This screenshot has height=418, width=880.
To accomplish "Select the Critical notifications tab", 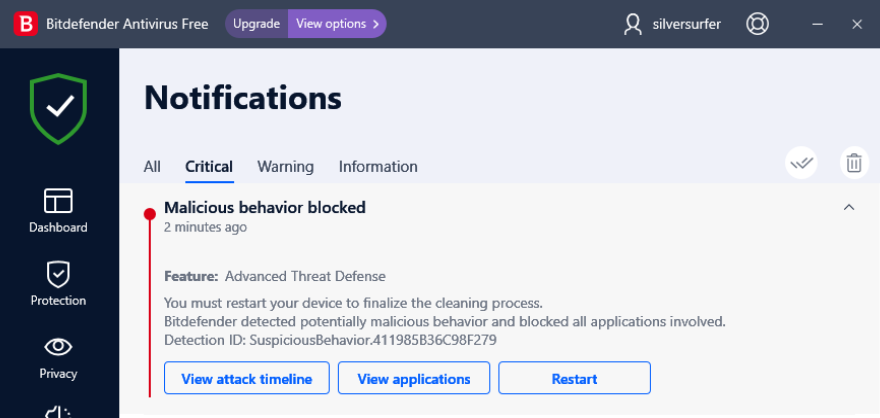I will (209, 167).
